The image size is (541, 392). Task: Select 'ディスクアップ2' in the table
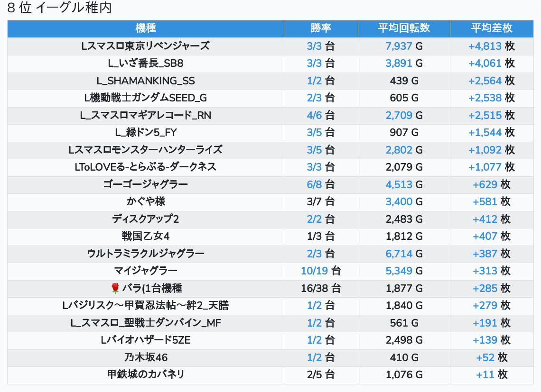146,219
